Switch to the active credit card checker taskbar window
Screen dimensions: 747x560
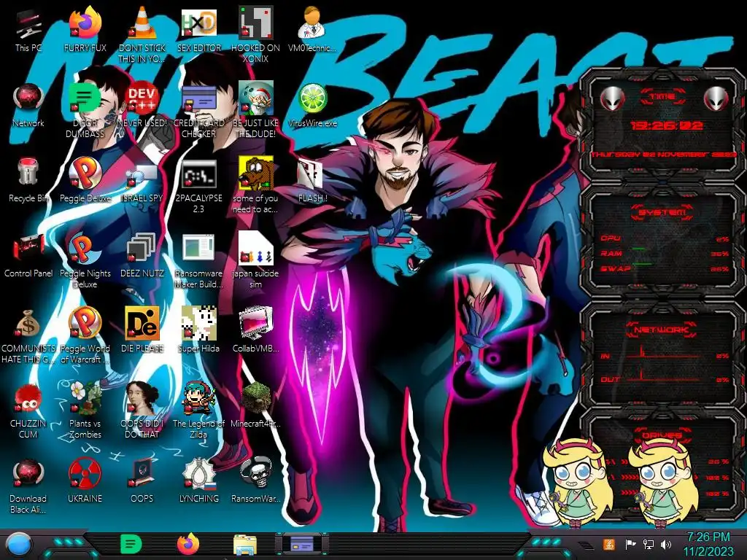click(302, 544)
